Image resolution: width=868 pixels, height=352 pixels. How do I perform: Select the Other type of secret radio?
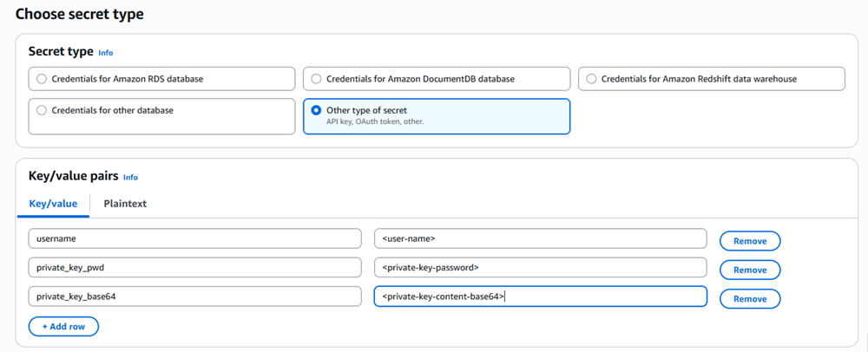point(437,116)
